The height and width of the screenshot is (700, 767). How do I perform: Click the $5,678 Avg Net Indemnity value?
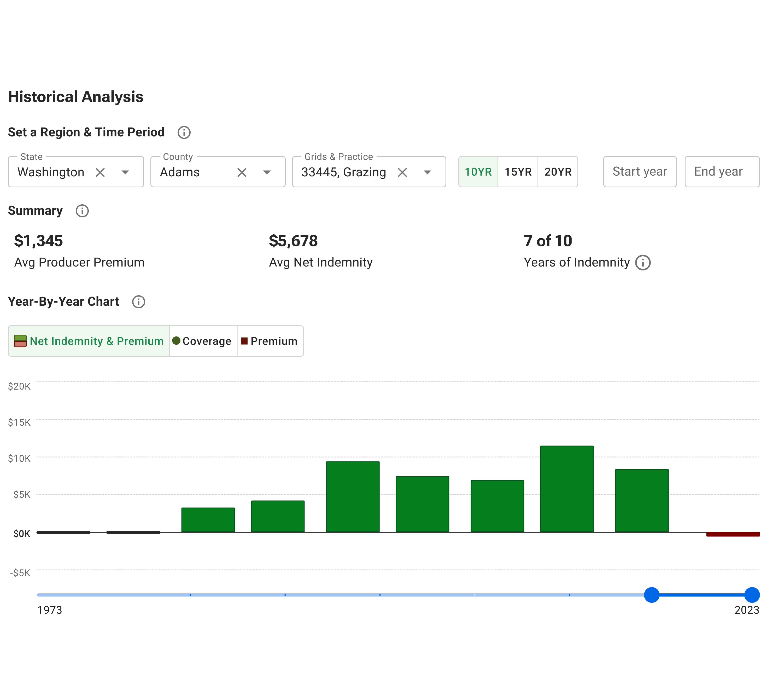click(293, 241)
